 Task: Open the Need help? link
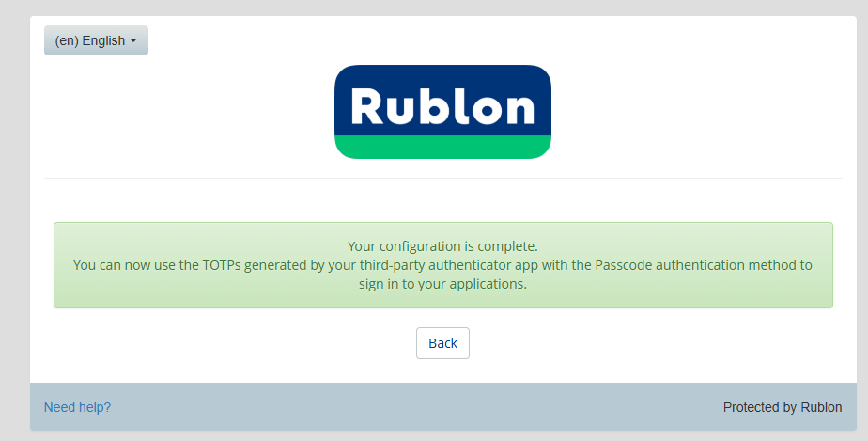pos(77,407)
